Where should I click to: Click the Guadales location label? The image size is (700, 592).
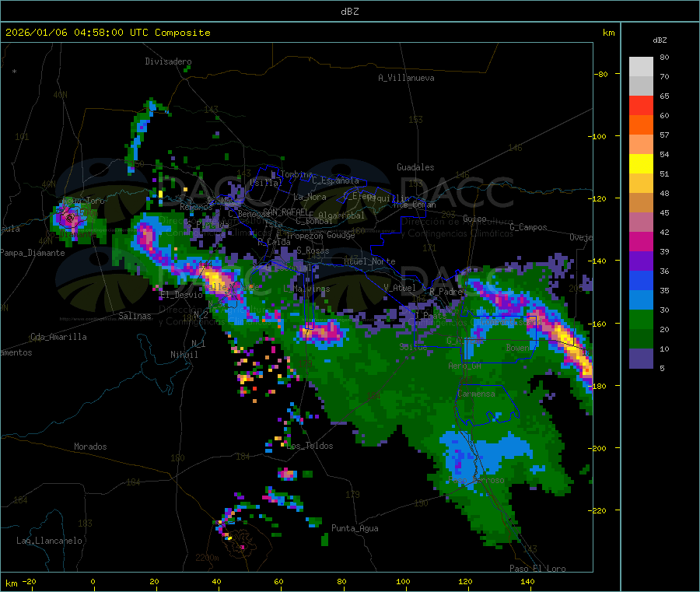pyautogui.click(x=415, y=167)
